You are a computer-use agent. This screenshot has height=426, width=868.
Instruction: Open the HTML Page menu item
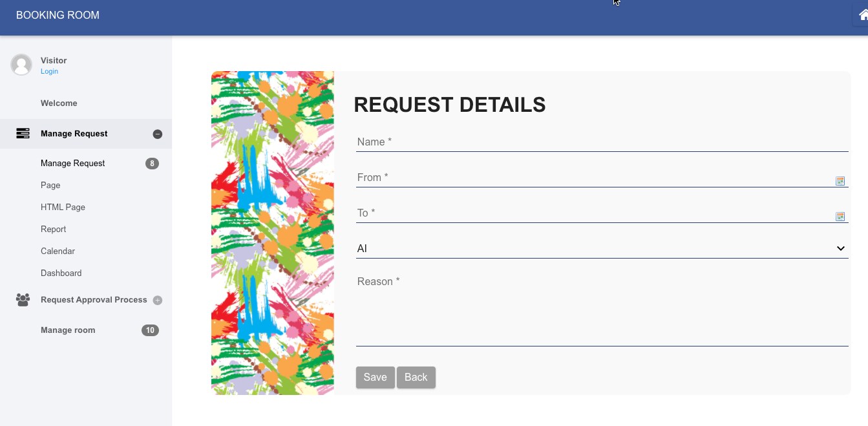tap(63, 208)
